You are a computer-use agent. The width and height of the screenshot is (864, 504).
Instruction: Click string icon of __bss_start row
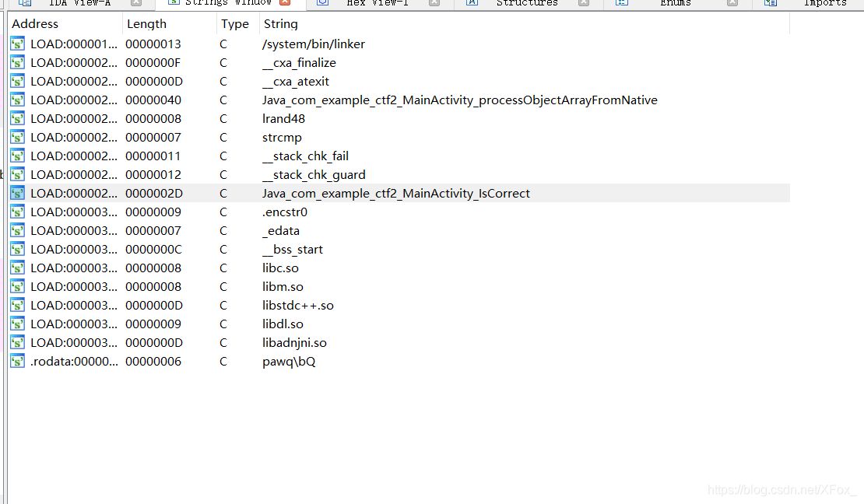point(18,250)
